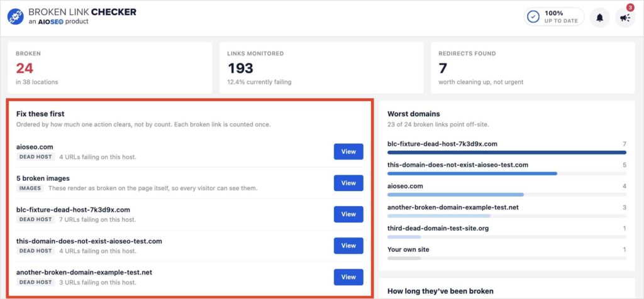The width and height of the screenshot is (644, 299).
Task: Click the 'an AIOSEO product' tagline
Action: pos(58,21)
